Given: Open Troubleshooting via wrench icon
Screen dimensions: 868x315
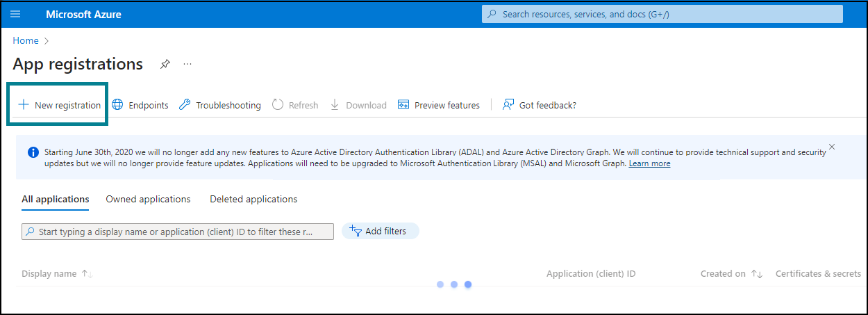Looking at the screenshot, I should point(185,105).
